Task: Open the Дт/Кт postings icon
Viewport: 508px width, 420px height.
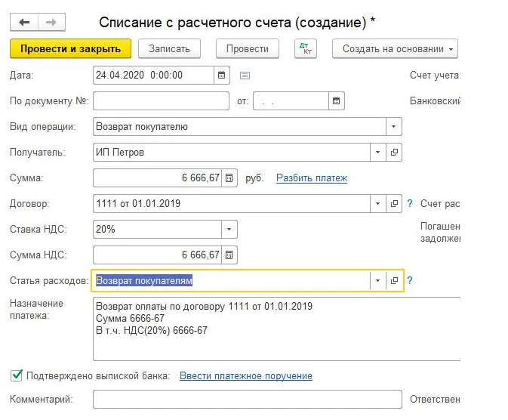Action: pos(306,48)
